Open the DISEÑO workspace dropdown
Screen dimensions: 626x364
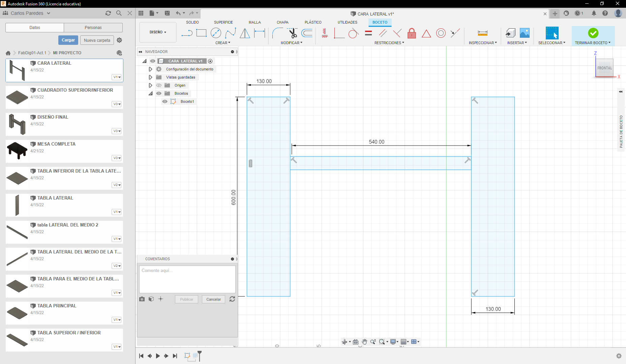[x=158, y=32]
